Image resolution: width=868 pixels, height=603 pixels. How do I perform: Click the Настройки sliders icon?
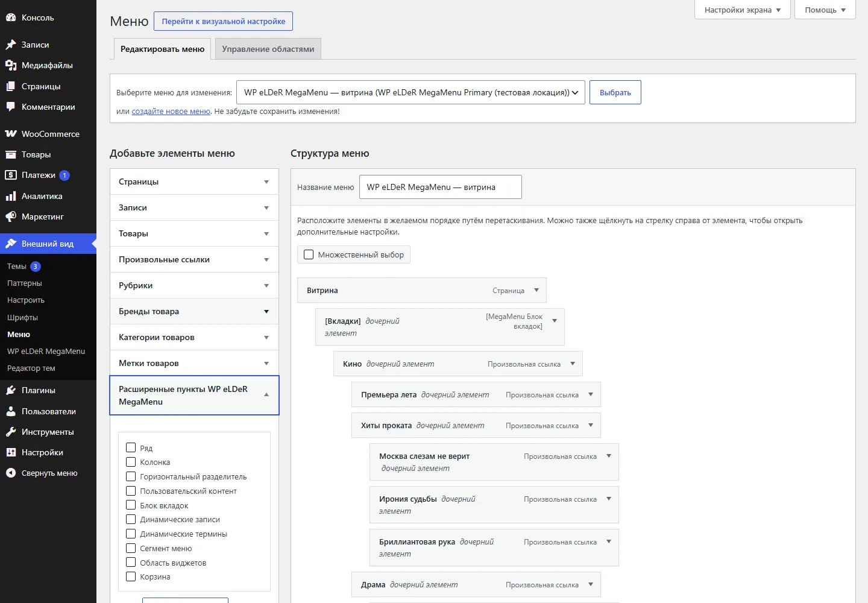(x=11, y=452)
